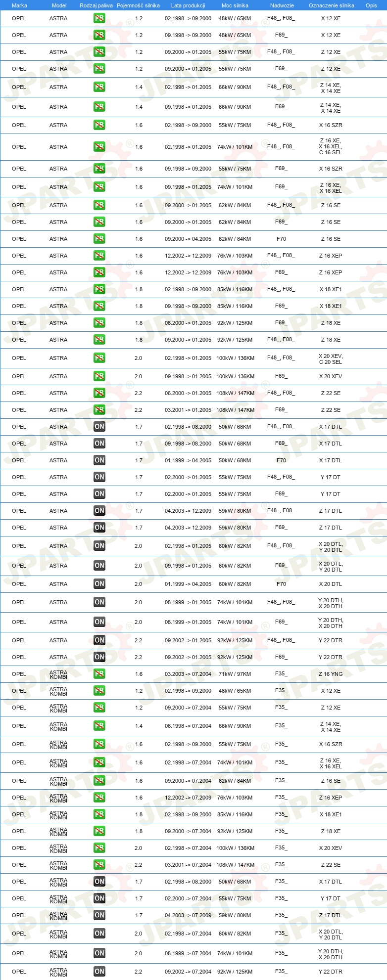The image size is (387, 980).
Task: Click ON icon in ASTRA KOMBI Y 22 DTR row
Action: pos(99,972)
